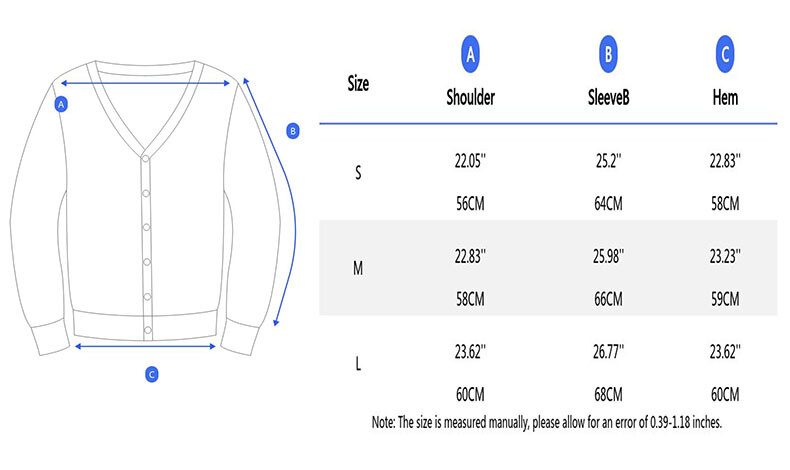Click the 66CM sleeve value for size M
The image size is (790, 470).
pos(607,300)
